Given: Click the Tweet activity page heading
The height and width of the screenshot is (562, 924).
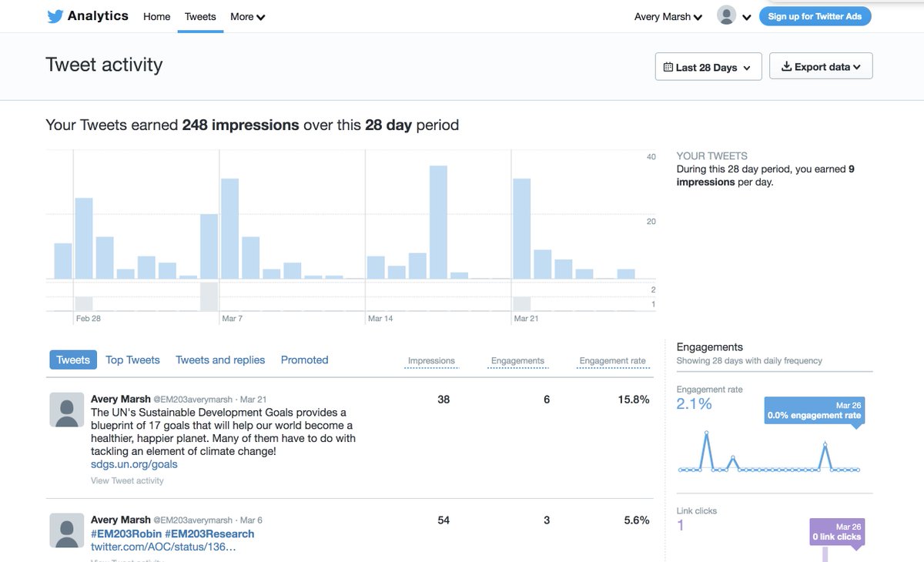Looking at the screenshot, I should tap(104, 64).
